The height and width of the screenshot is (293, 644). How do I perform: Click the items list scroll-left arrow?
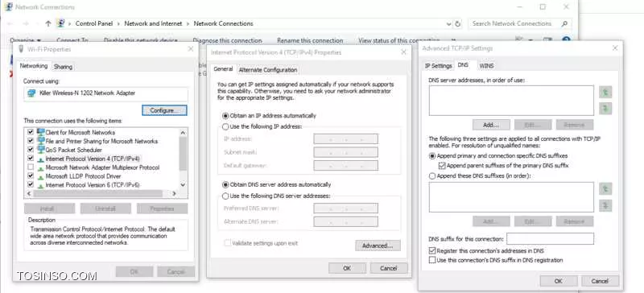tap(29, 193)
